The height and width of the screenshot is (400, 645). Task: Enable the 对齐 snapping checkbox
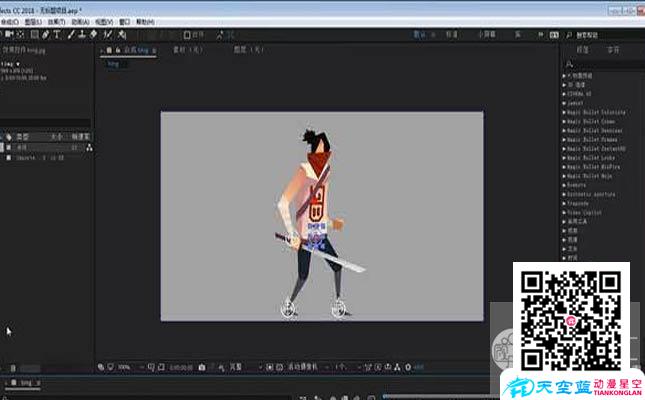pos(187,35)
